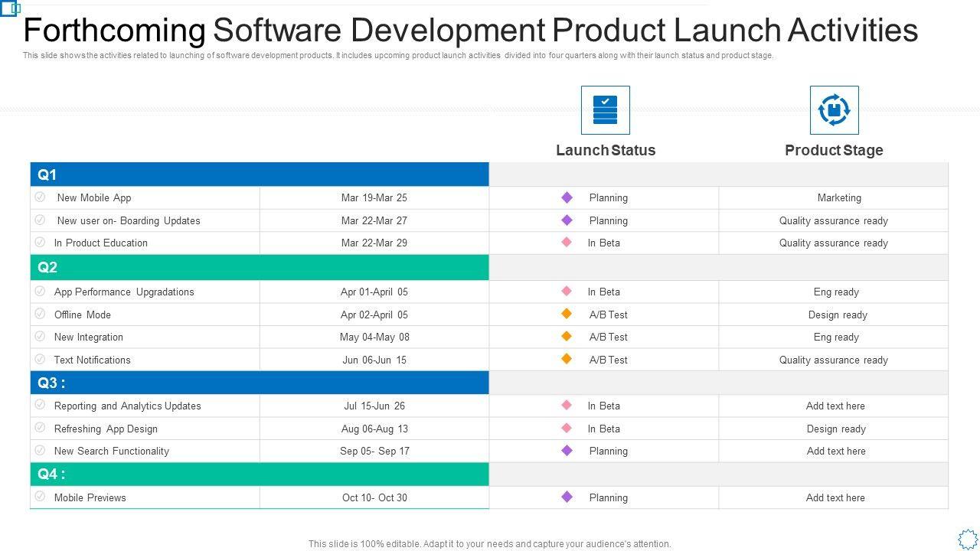This screenshot has height=551, width=980.
Task: Select the Reporting and Analytics Updates text
Action: pyautogui.click(x=128, y=406)
